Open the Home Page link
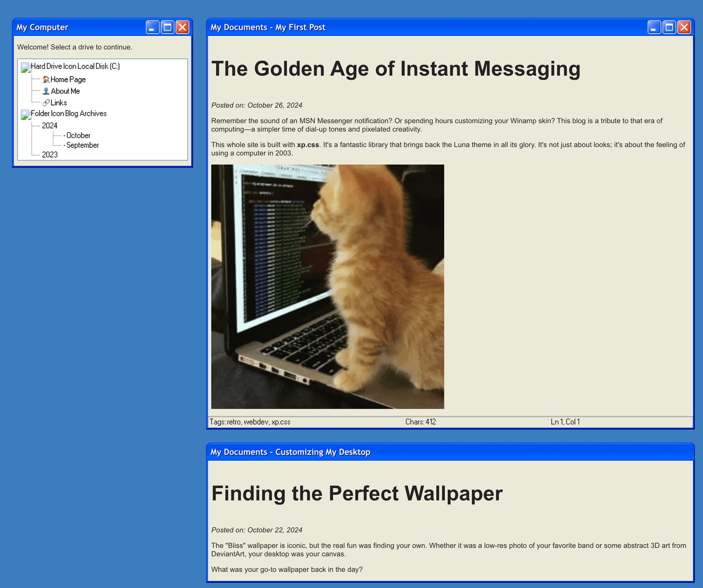Screen dimensions: 703x588 (x=68, y=79)
